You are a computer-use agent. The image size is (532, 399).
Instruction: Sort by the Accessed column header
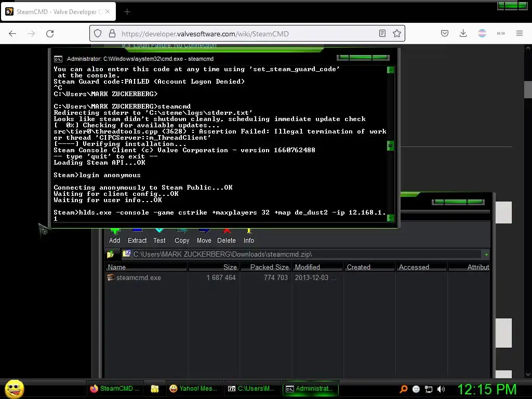pyautogui.click(x=421, y=268)
